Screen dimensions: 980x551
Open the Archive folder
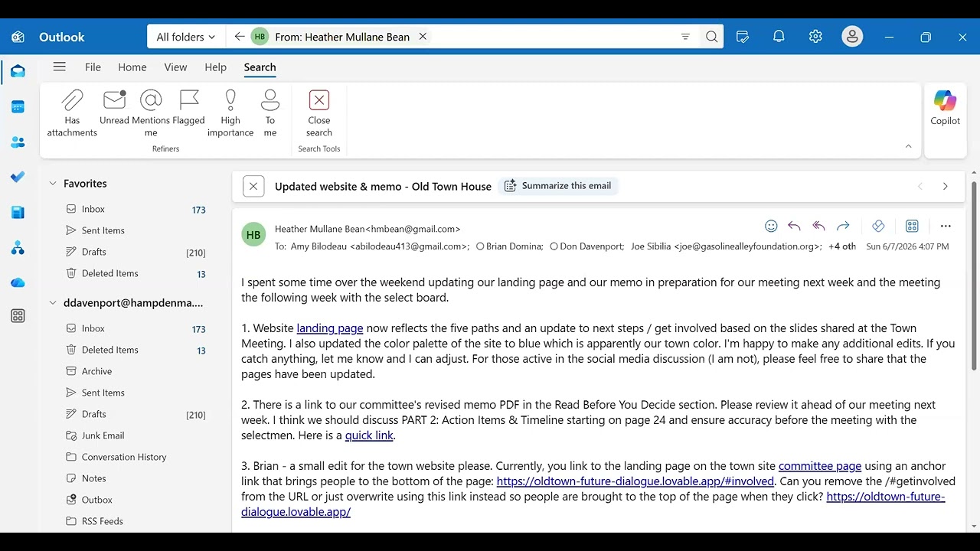point(136,371)
